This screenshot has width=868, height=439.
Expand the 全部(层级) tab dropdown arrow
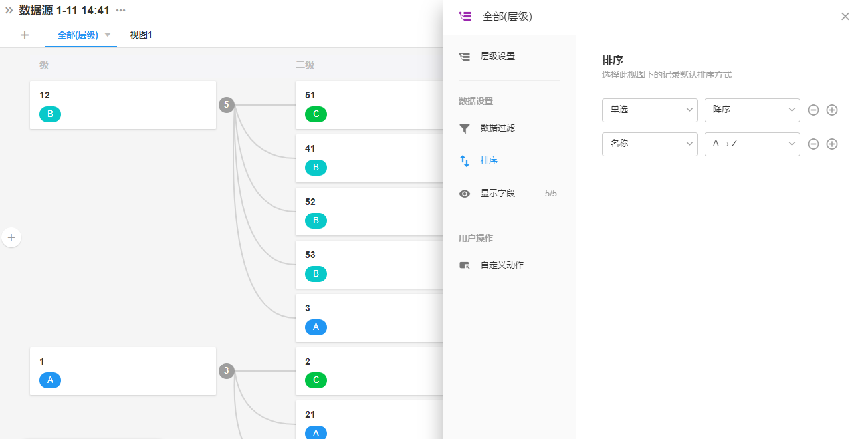108,35
